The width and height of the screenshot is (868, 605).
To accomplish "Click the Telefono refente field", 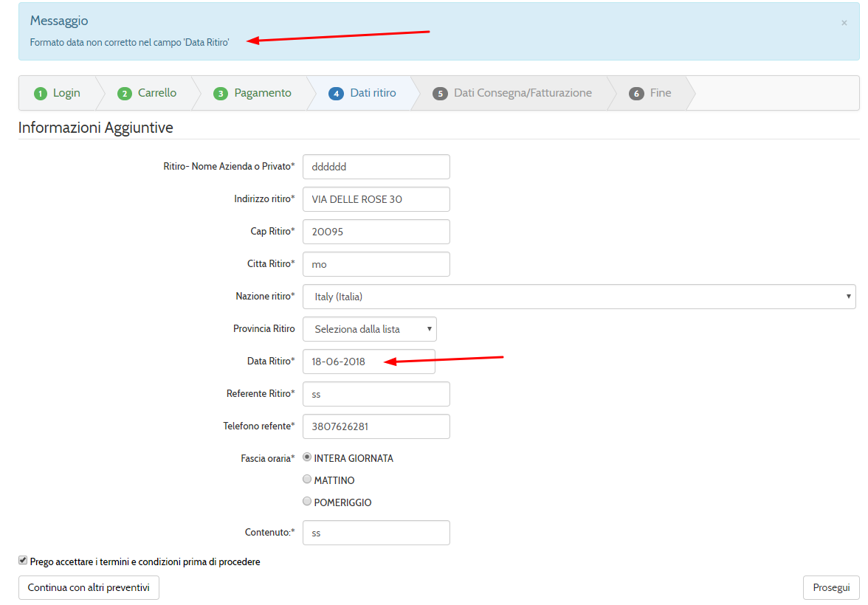I will (376, 426).
